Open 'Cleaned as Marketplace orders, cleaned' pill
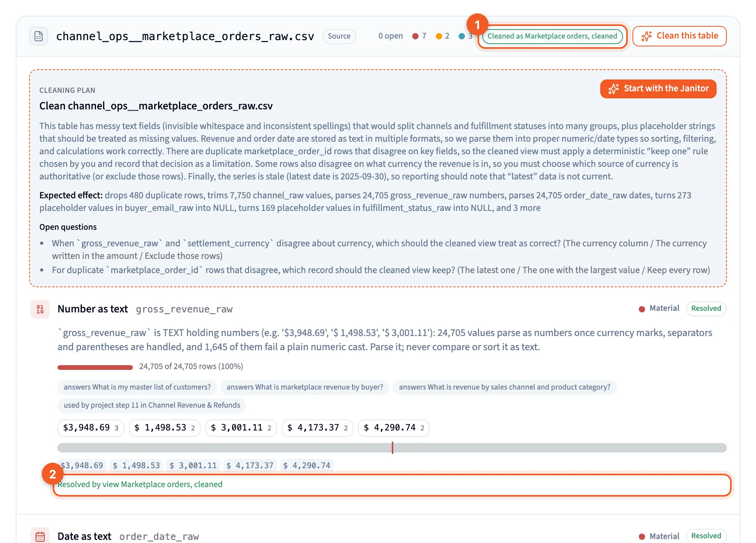 tap(552, 36)
